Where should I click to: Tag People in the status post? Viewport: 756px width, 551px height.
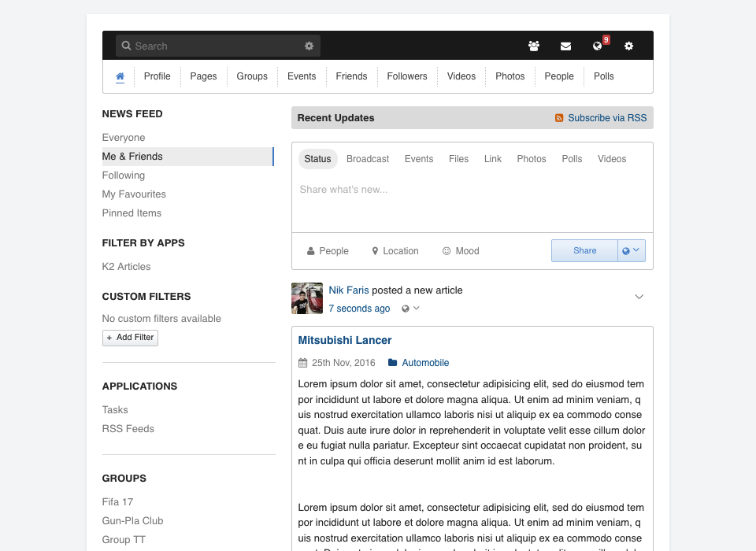(328, 251)
